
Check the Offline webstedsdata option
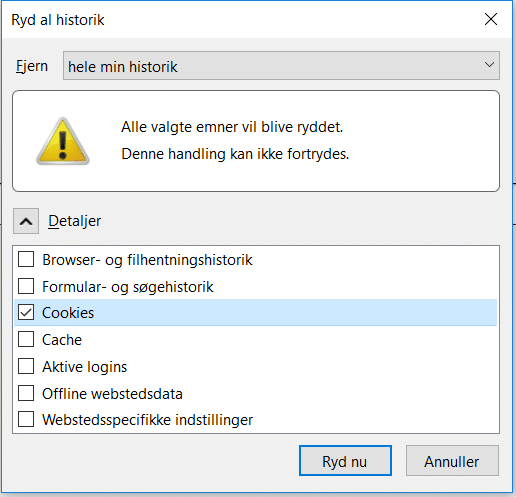pos(26,393)
